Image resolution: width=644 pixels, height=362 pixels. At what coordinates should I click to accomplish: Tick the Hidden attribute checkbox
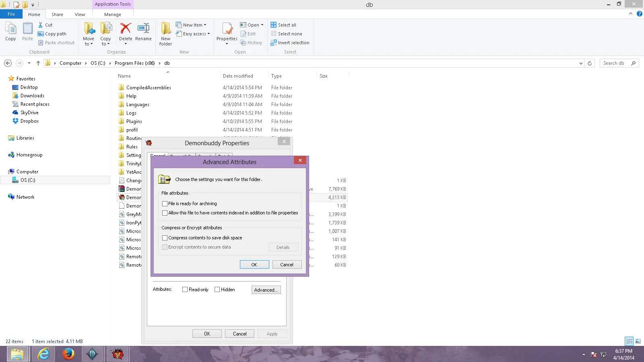(217, 290)
